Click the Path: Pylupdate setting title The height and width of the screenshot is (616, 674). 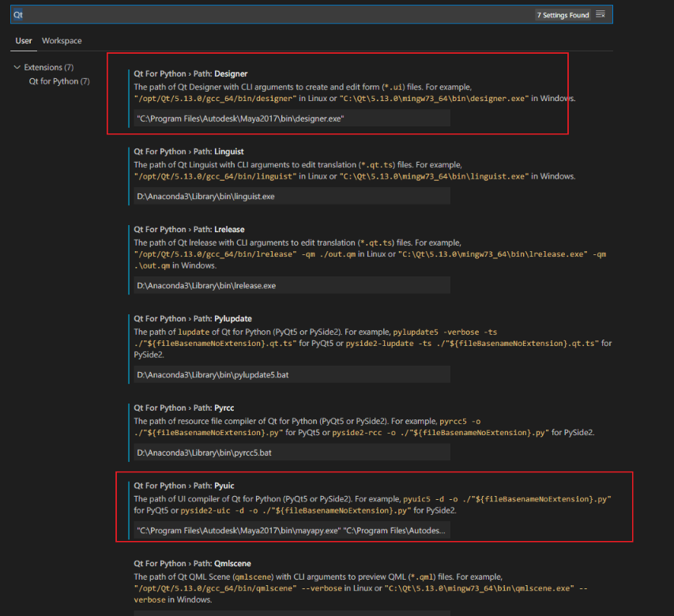pos(193,319)
